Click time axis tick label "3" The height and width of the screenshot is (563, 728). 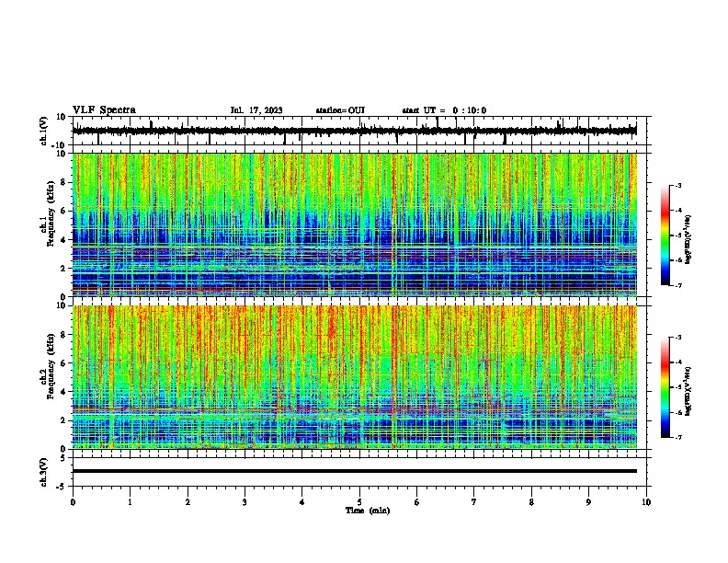(x=245, y=502)
